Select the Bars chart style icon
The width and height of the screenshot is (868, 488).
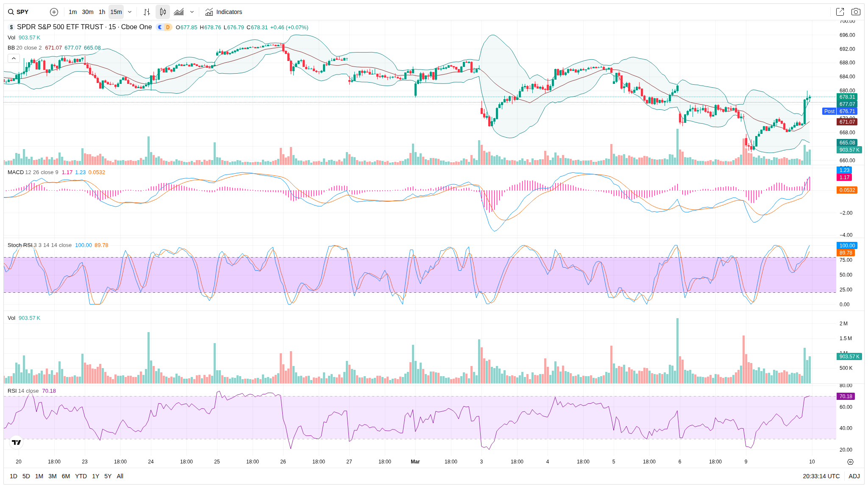point(147,12)
